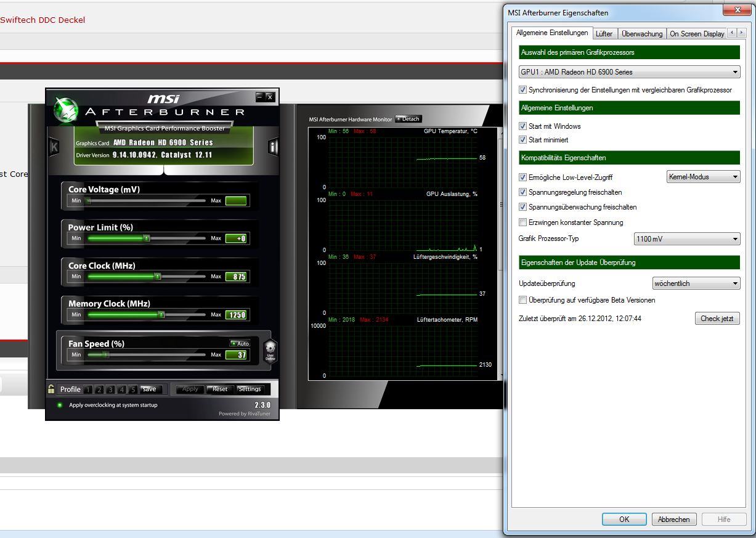This screenshot has height=538, width=756.
Task: Open the User Define fan gear icon
Action: 270,351
